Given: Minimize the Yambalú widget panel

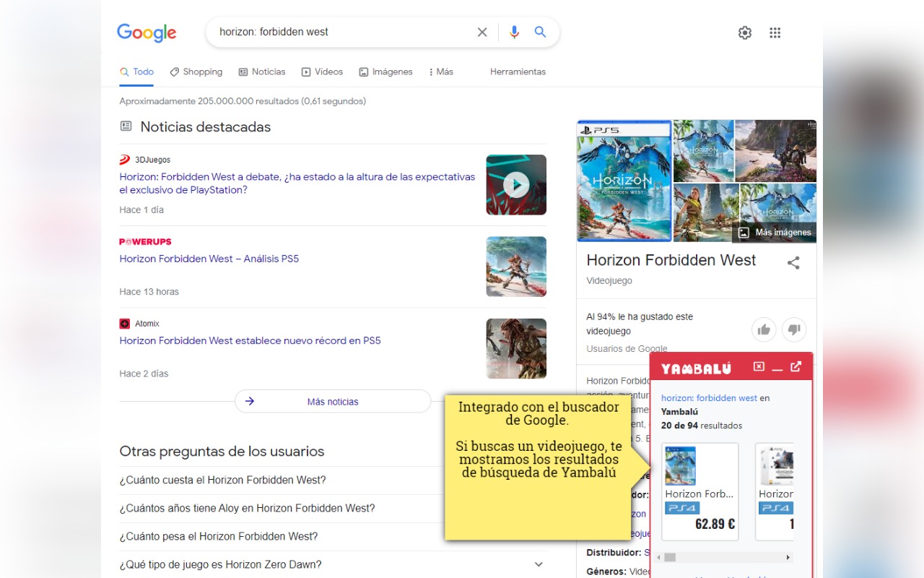Looking at the screenshot, I should 777,368.
